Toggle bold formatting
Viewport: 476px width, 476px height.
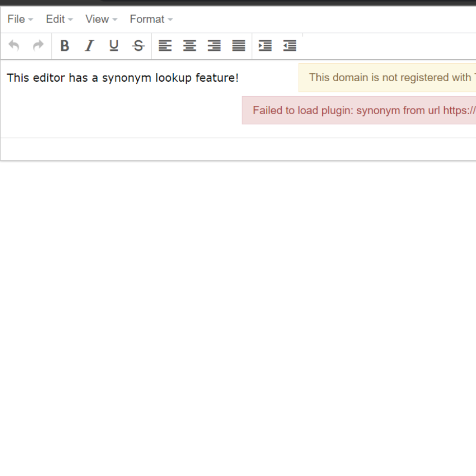pyautogui.click(x=64, y=46)
